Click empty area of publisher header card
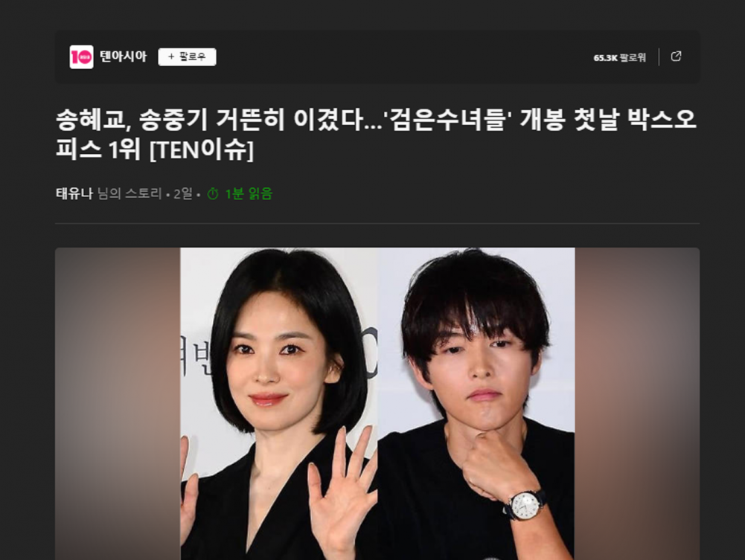745x560 pixels. click(x=404, y=57)
